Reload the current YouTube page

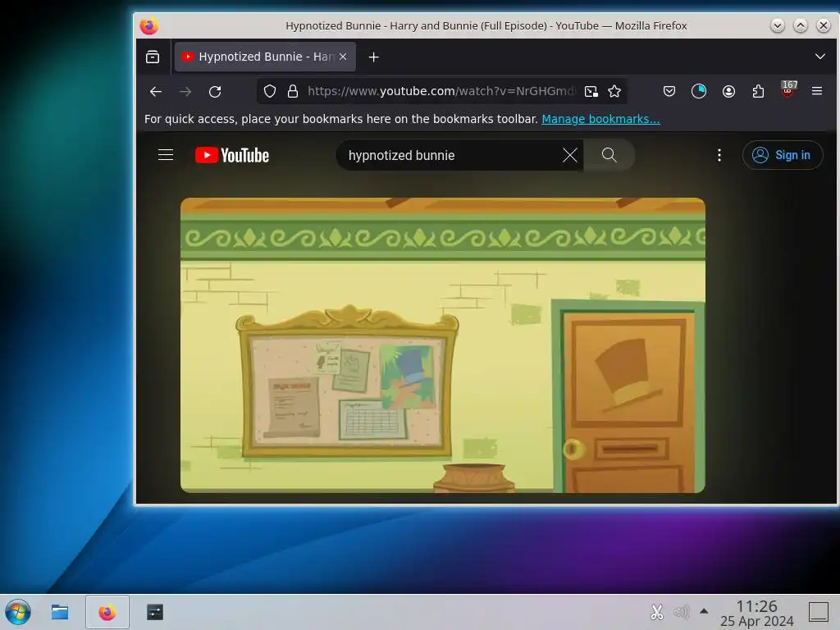[215, 92]
